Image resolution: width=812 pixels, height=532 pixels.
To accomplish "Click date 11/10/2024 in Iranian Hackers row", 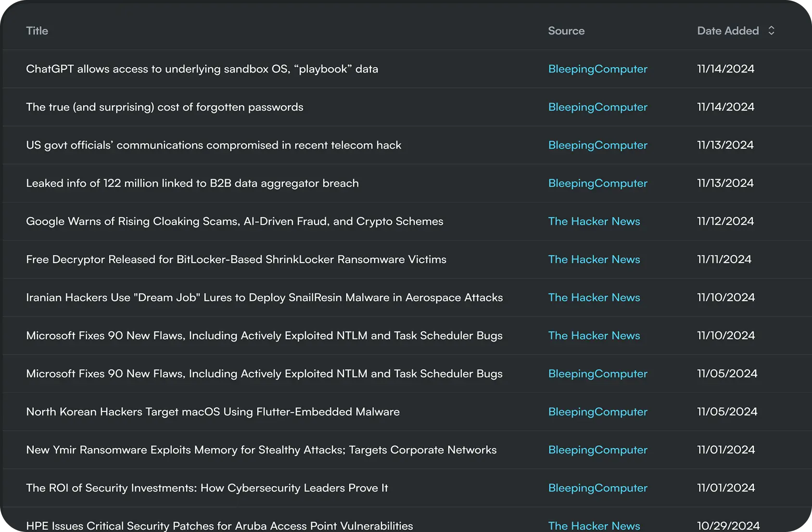I will click(726, 297).
